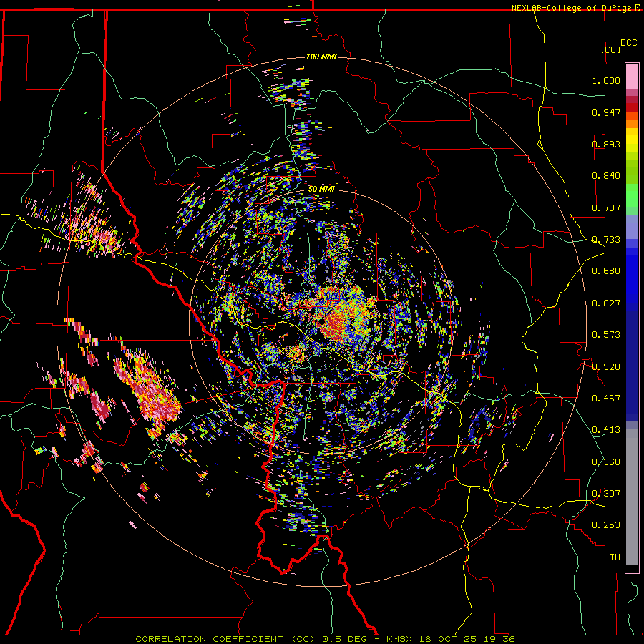
Task: Click the 0.787 legend value
Action: click(606, 208)
